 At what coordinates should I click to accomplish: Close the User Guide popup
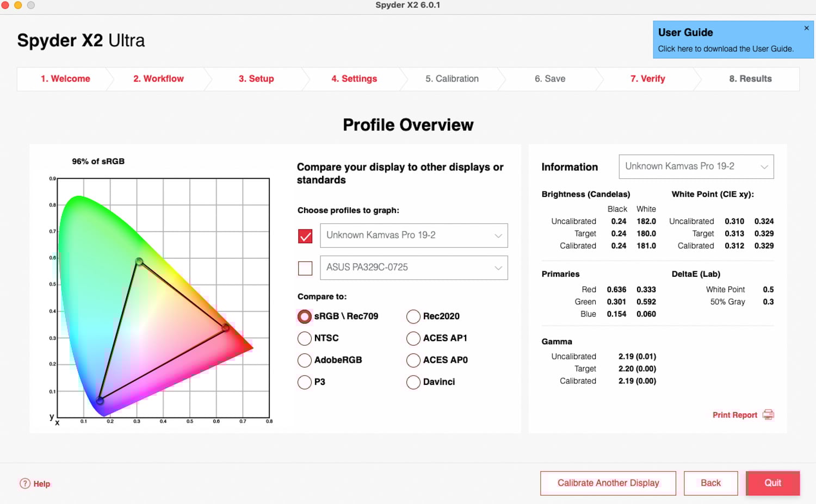(x=806, y=28)
